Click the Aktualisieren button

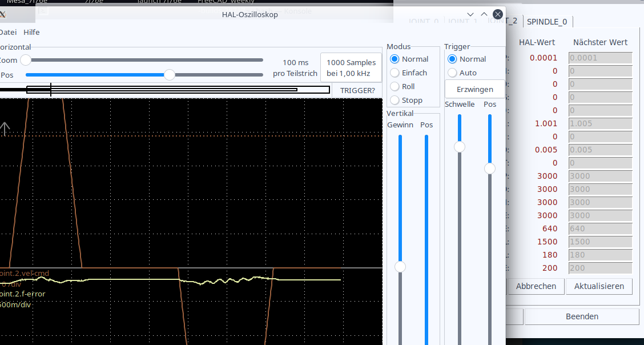click(x=599, y=286)
